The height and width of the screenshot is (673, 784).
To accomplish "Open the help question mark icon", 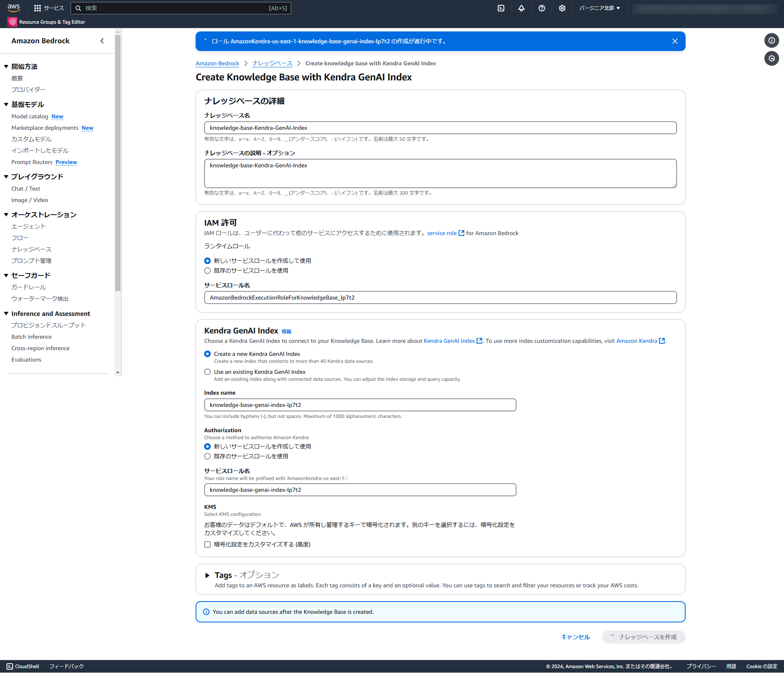I will coord(542,8).
